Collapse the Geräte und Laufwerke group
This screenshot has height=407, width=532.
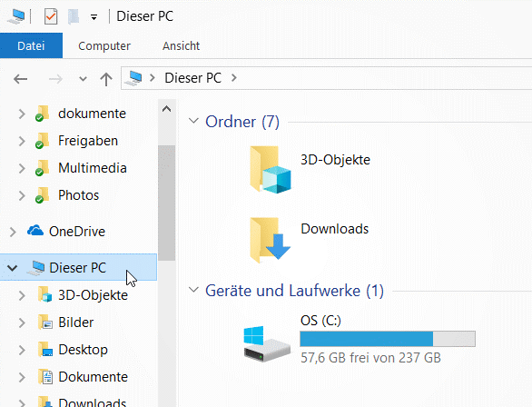pos(193,290)
